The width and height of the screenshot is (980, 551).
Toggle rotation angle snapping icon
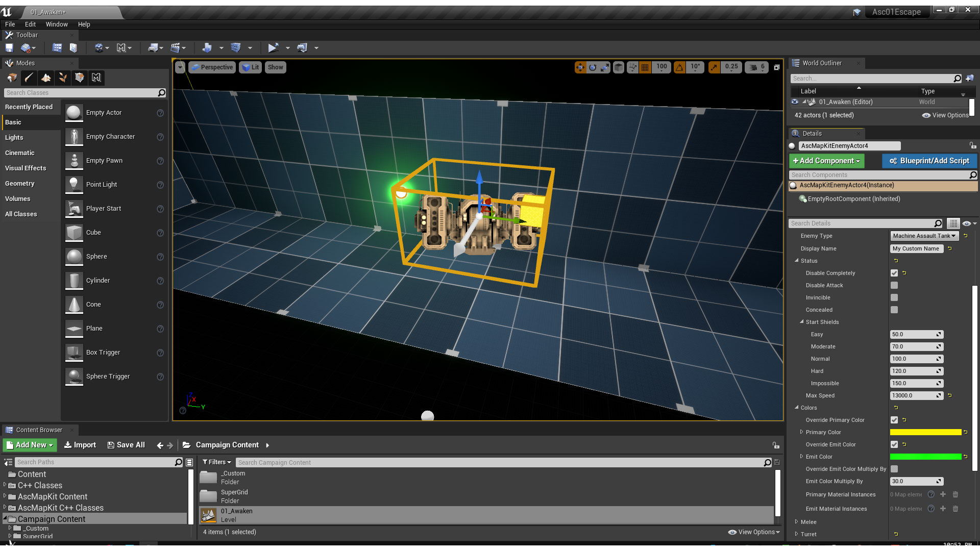(679, 67)
